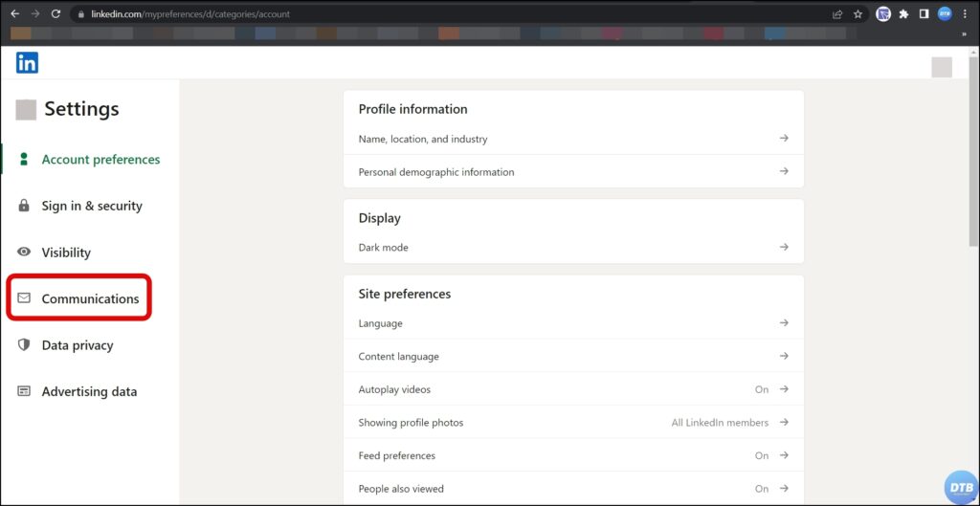Open Name, location, and industry settings
980x506 pixels.
[x=572, y=139]
